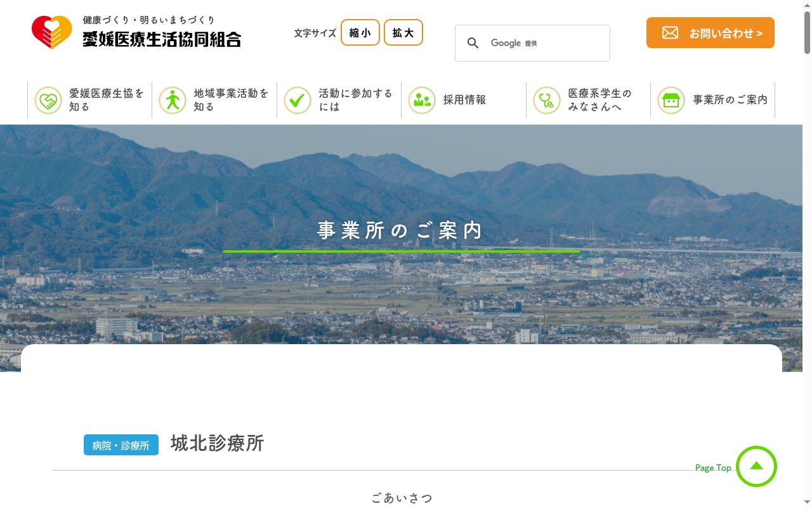Click the 城北診療所 heading text
The image size is (812, 508).
click(x=217, y=443)
